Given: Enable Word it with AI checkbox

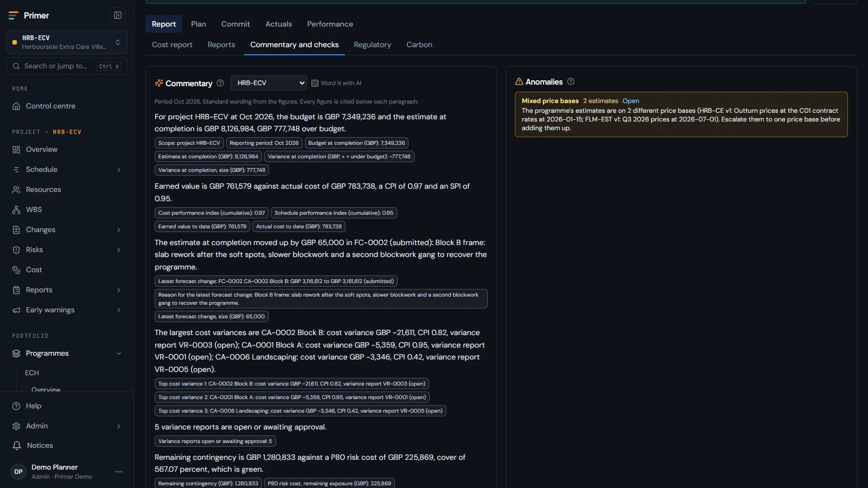Looking at the screenshot, I should [x=315, y=83].
